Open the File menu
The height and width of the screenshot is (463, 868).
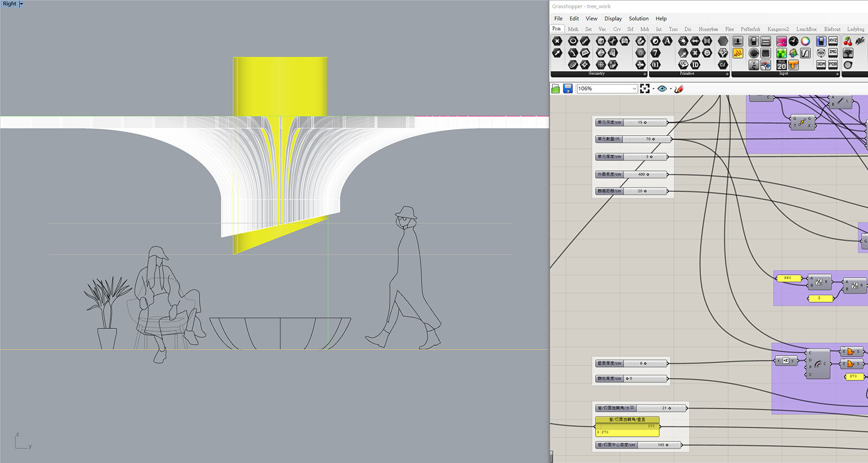[558, 18]
